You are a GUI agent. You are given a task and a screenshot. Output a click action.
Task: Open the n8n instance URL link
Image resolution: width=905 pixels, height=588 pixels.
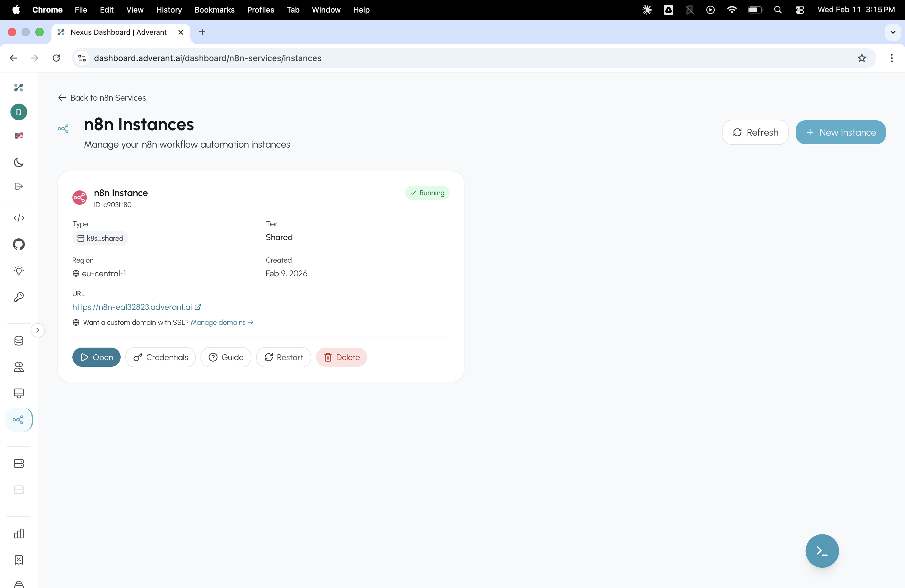click(132, 307)
